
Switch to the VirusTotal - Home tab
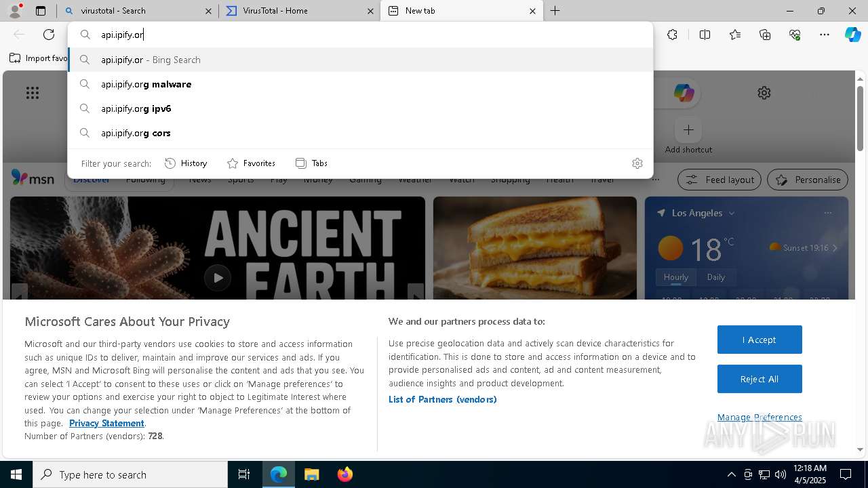[298, 11]
